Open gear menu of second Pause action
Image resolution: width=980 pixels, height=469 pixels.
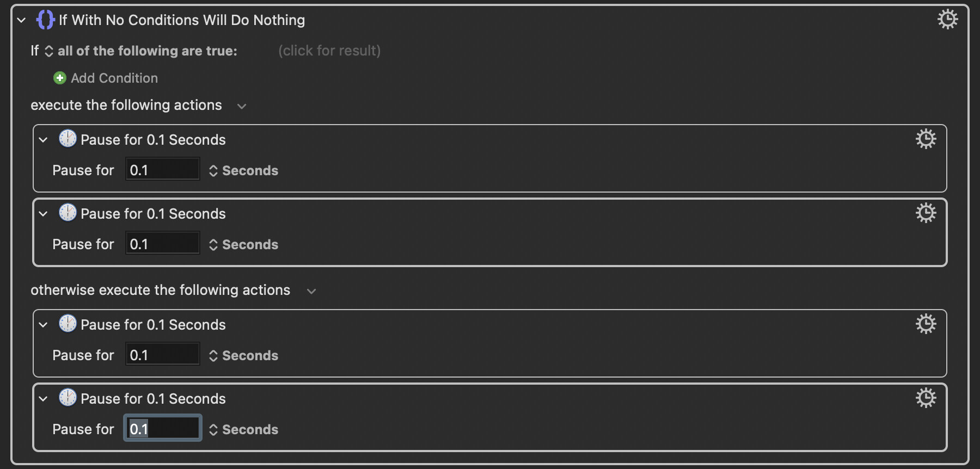[x=926, y=213]
